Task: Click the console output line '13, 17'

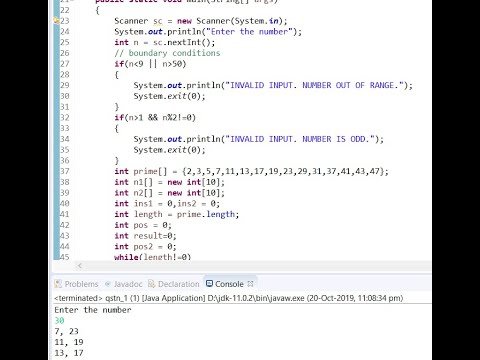Action: click(69, 353)
